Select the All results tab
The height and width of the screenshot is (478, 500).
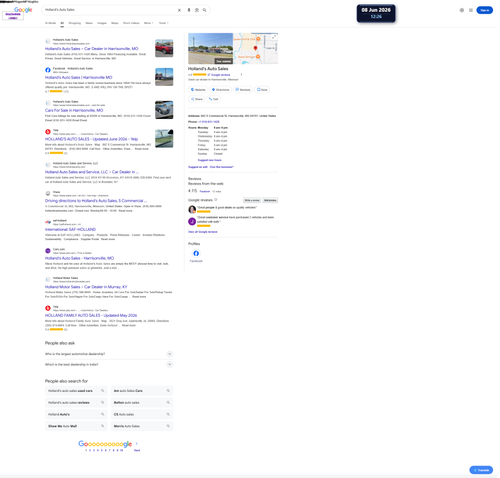(x=62, y=23)
